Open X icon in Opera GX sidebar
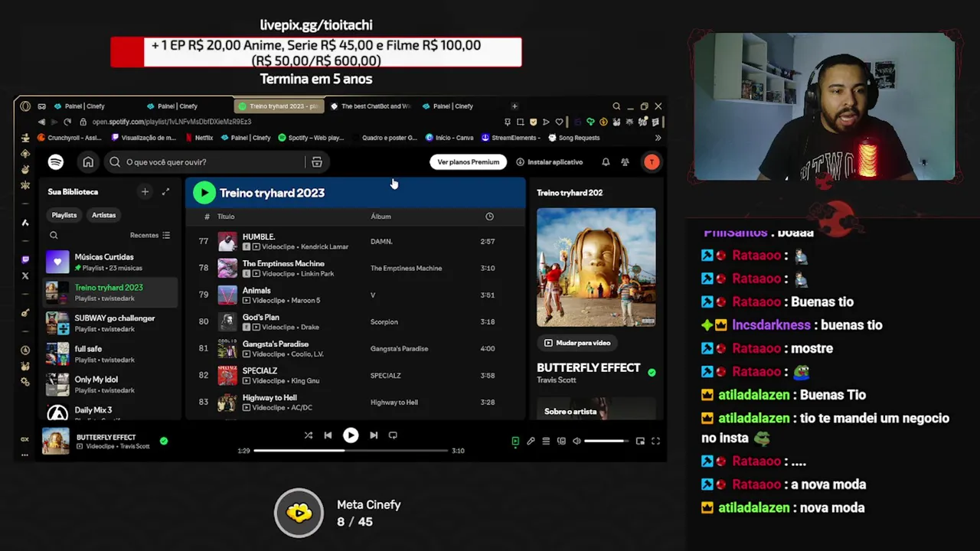This screenshot has height=551, width=980. point(25,275)
